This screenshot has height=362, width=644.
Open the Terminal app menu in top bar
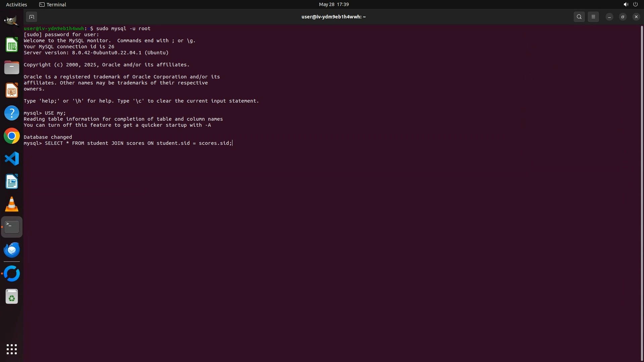tap(53, 4)
